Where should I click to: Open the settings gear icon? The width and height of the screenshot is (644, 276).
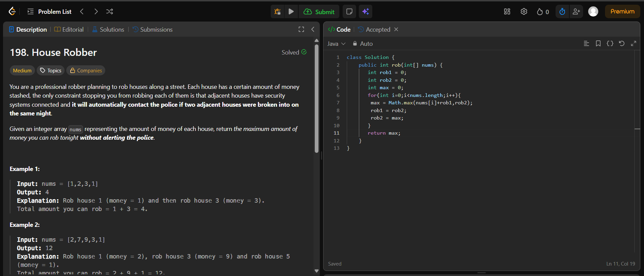point(524,12)
